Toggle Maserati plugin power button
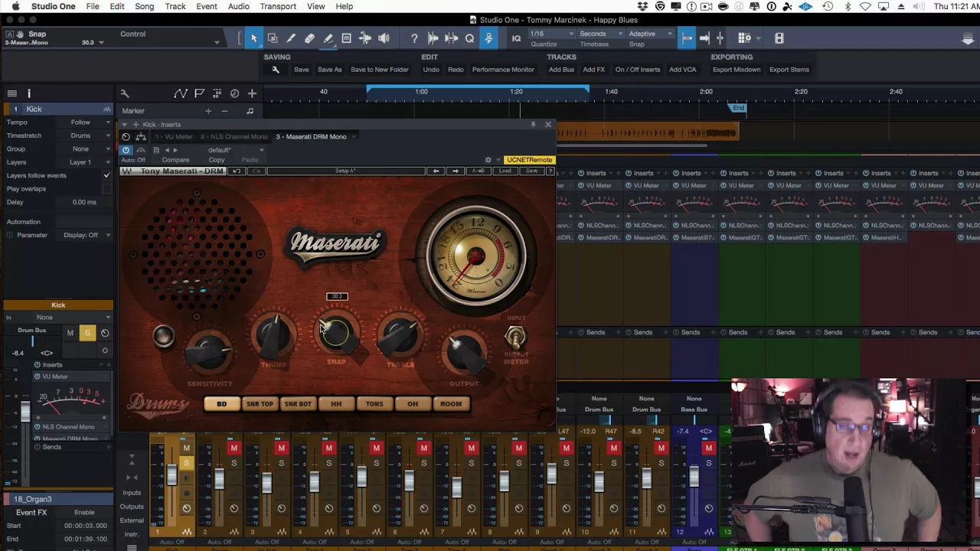980x551 pixels. pos(126,150)
